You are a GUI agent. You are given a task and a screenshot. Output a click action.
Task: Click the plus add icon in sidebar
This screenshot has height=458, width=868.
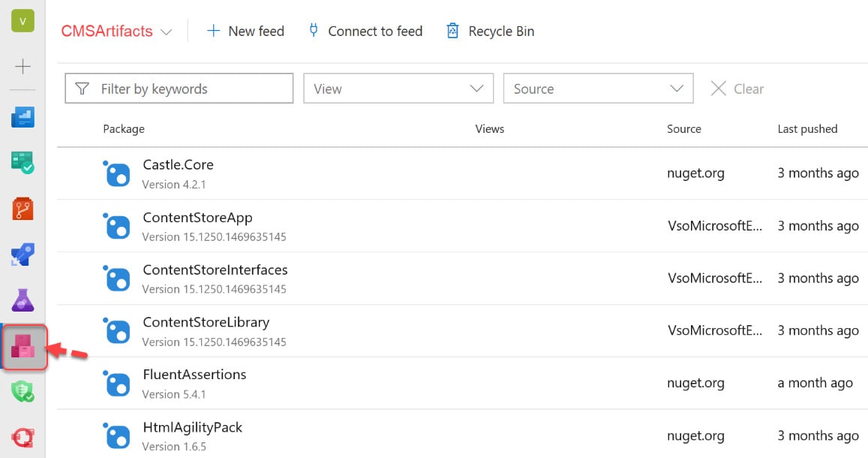coord(23,67)
